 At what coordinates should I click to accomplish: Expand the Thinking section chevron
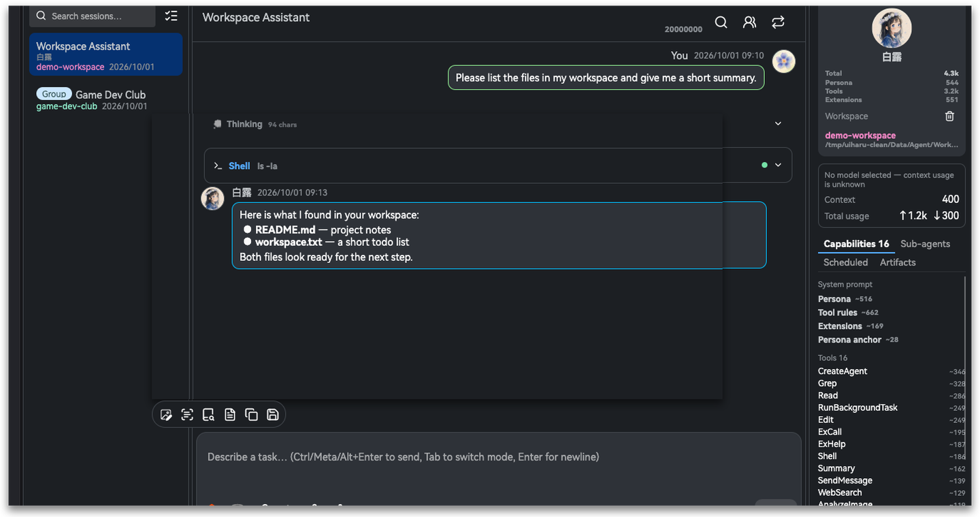click(x=778, y=124)
